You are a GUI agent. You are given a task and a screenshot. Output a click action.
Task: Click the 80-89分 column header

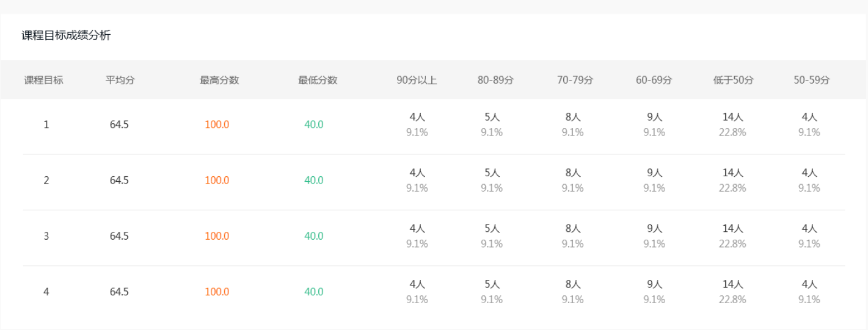tap(496, 80)
